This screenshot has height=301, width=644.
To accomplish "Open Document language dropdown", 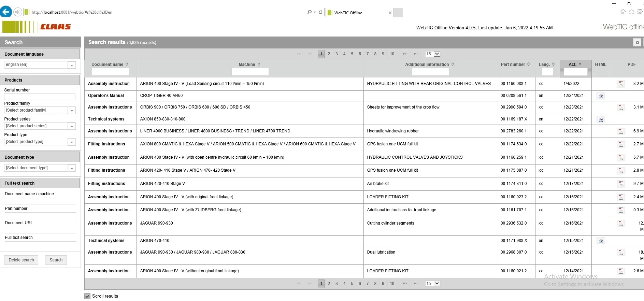I will [72, 65].
